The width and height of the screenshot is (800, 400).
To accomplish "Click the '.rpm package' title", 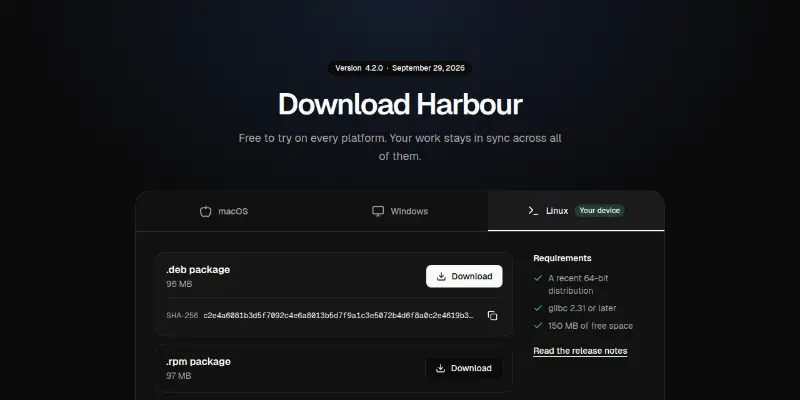I will 198,362.
